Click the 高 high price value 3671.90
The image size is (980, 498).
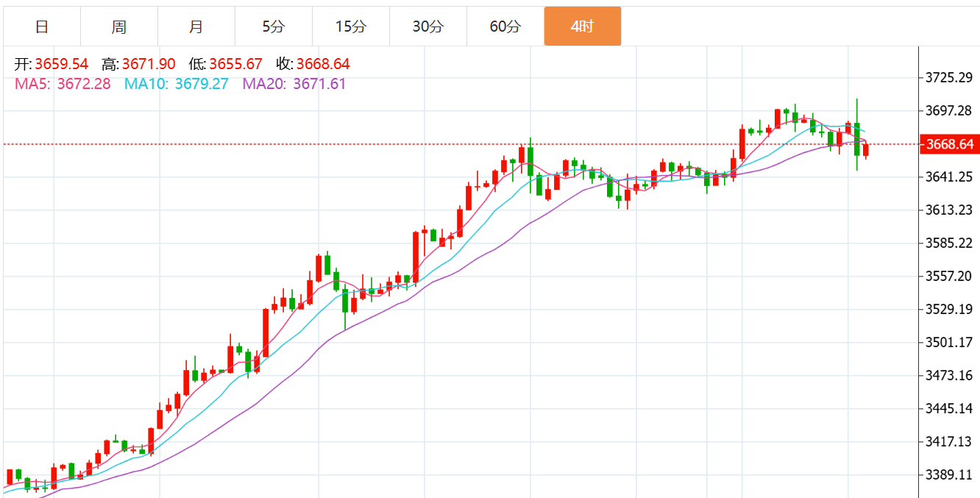click(x=149, y=65)
